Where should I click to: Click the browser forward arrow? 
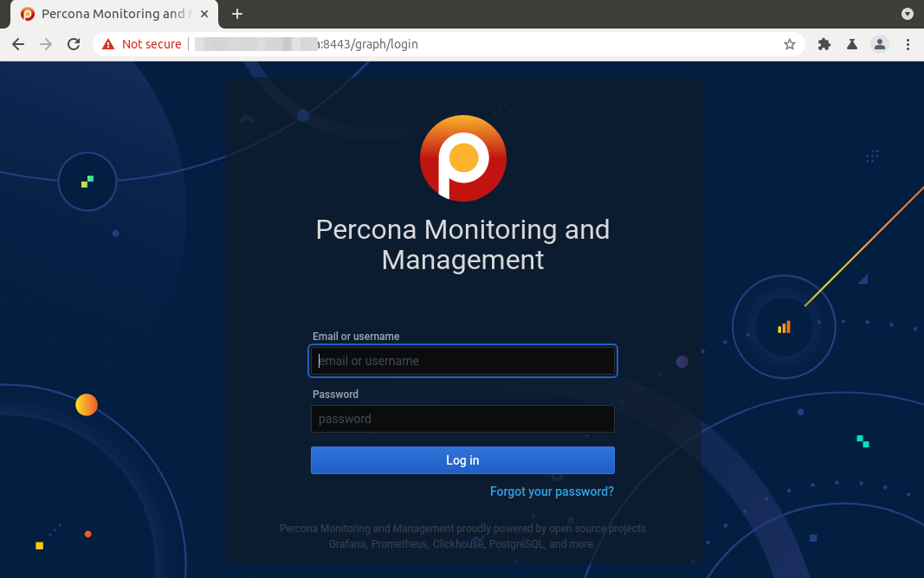[46, 44]
